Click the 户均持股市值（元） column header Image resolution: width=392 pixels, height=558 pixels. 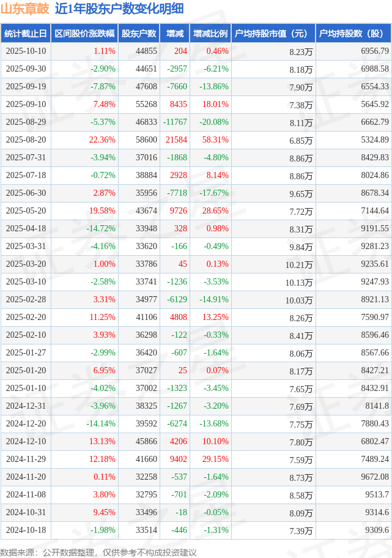(x=273, y=34)
